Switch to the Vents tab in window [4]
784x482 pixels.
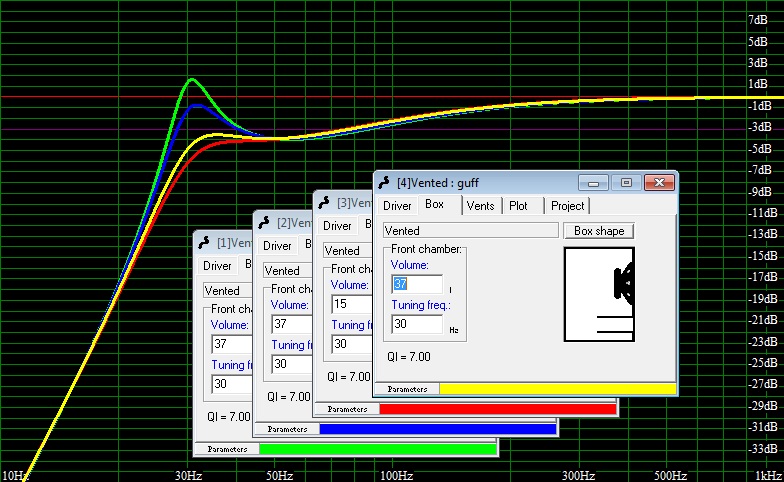point(480,206)
